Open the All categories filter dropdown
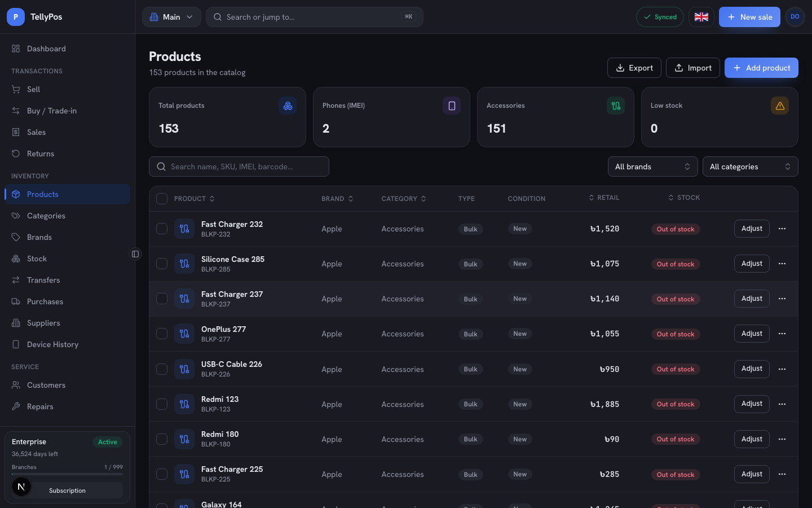The height and width of the screenshot is (508, 812). [x=750, y=167]
